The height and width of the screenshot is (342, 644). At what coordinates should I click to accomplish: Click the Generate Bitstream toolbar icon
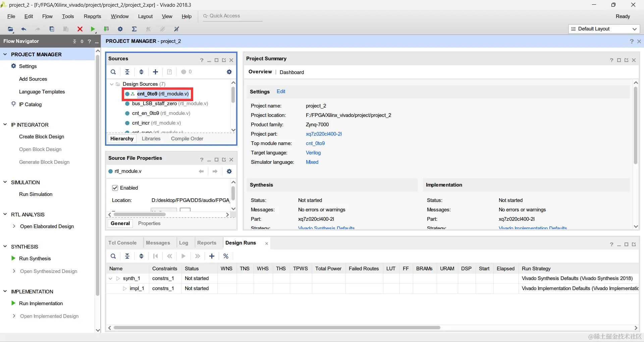click(106, 29)
